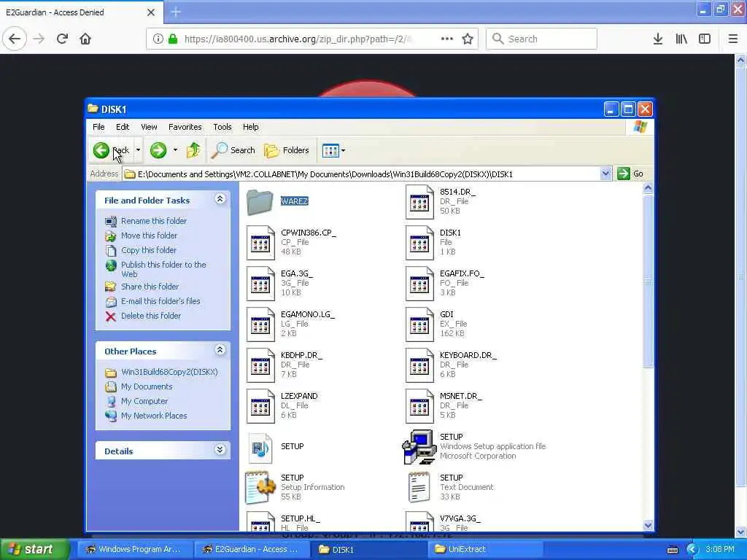Click the file list scroll-up arrow

coord(648,189)
